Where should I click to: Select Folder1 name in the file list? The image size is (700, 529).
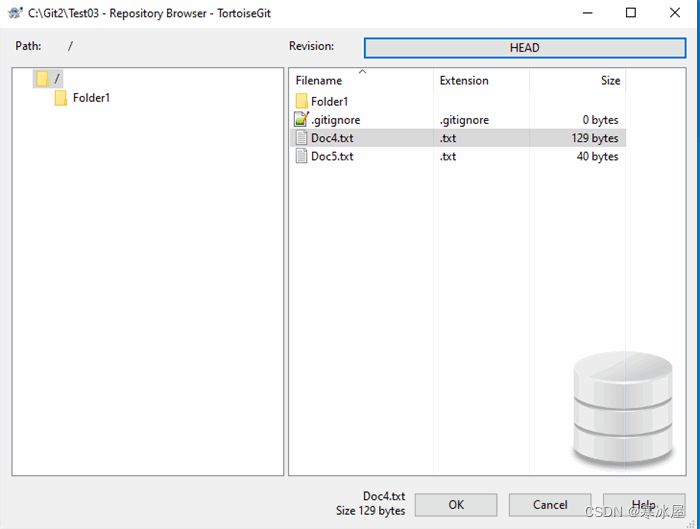pyautogui.click(x=329, y=102)
